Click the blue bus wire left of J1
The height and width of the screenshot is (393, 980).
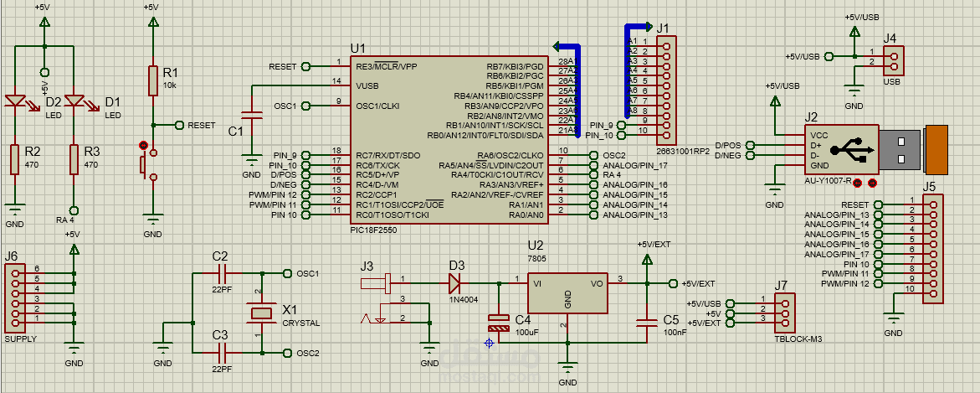pos(629,70)
